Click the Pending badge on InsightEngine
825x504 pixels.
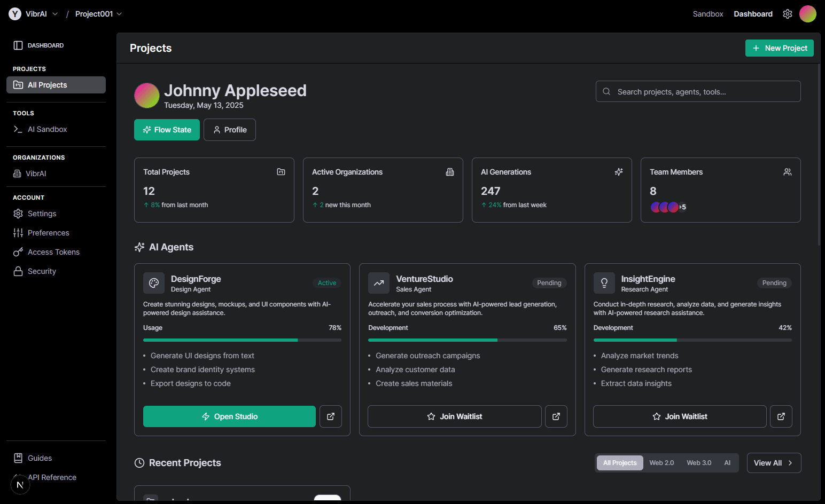coord(774,283)
